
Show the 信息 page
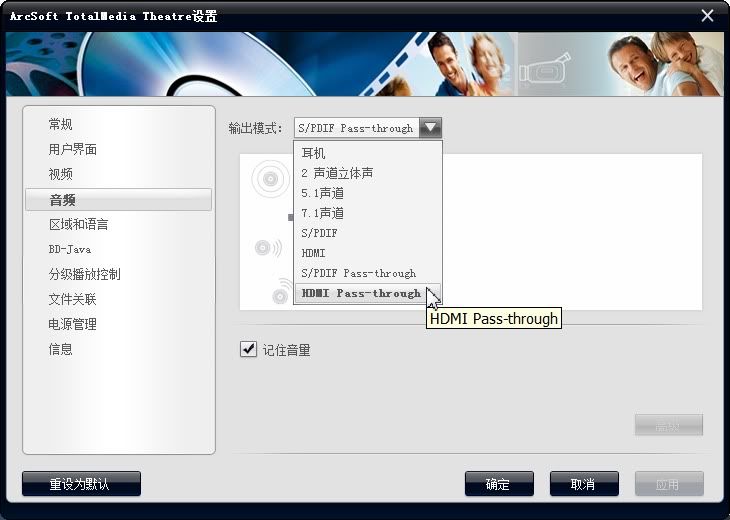pyautogui.click(x=61, y=349)
